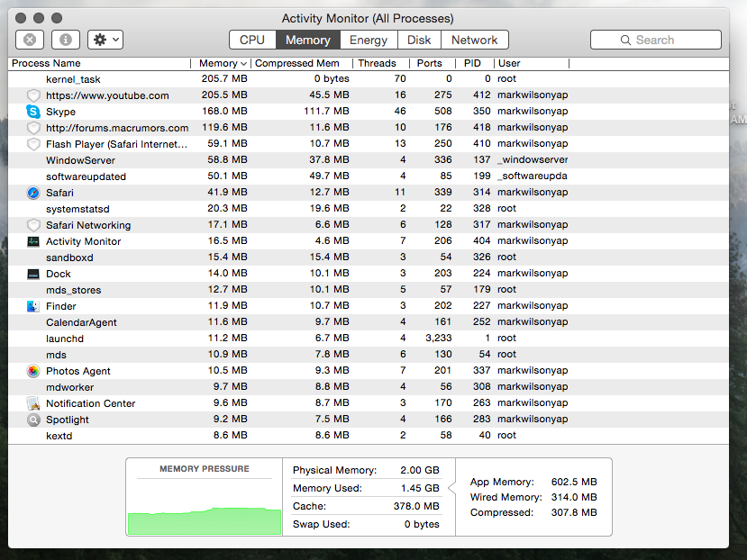Sort by Threads column header
Viewport: 747px width, 560px height.
click(380, 63)
